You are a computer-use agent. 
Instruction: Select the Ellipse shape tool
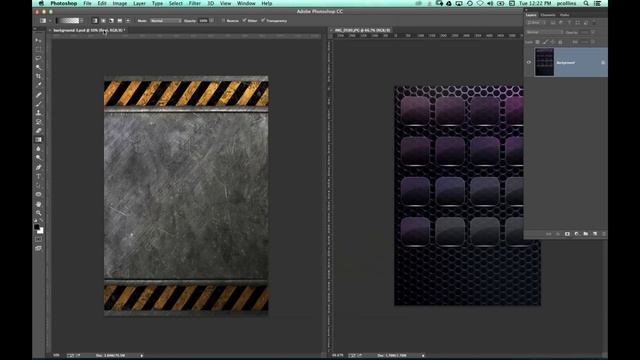(x=38, y=194)
